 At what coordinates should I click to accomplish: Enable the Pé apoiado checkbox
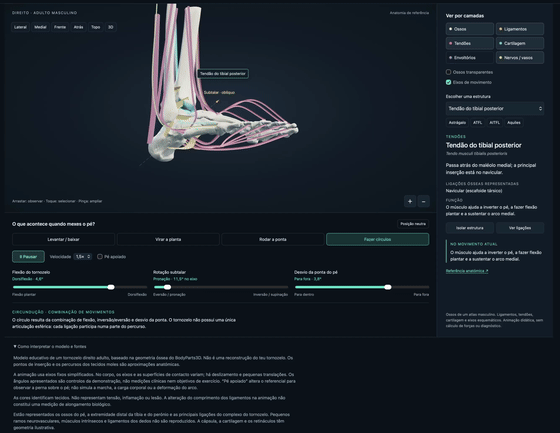[x=100, y=257]
